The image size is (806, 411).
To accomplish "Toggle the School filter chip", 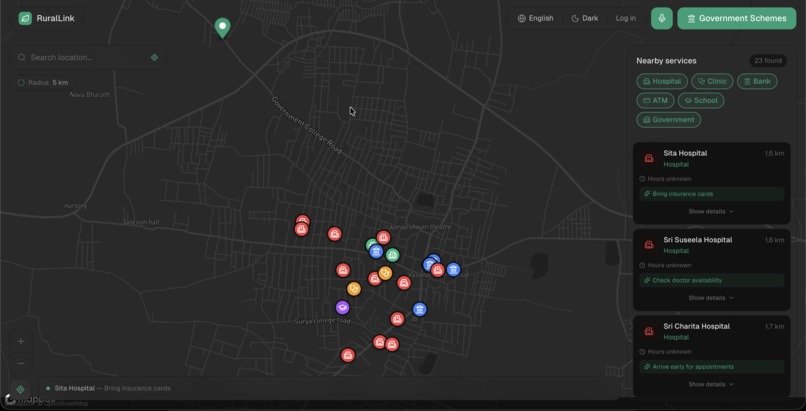I will coord(701,101).
